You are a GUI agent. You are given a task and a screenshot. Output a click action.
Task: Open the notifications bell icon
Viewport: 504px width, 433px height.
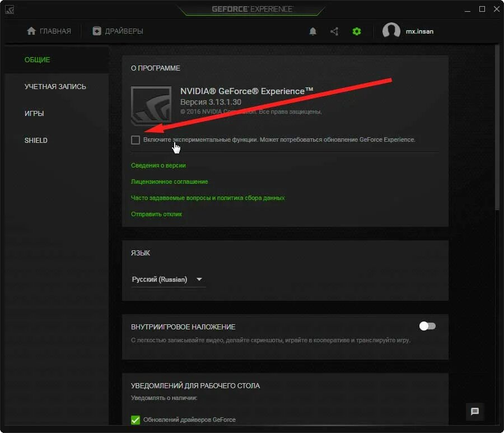coord(312,31)
